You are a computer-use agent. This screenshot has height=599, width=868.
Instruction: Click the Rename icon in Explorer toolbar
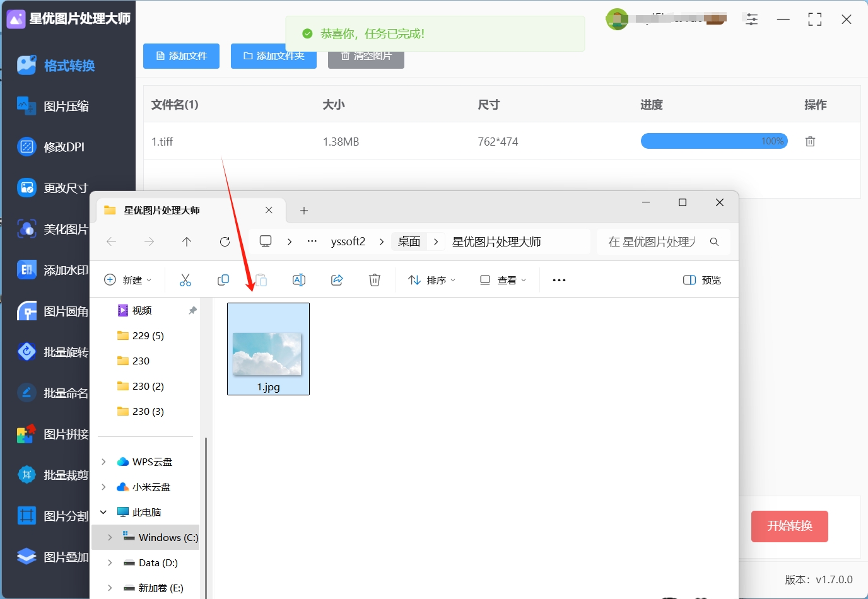point(299,280)
